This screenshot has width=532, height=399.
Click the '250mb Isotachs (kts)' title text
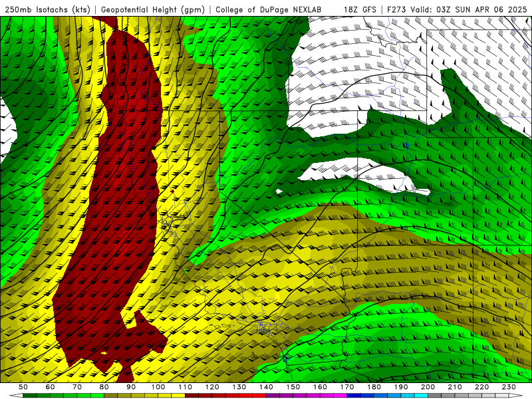pyautogui.click(x=47, y=9)
